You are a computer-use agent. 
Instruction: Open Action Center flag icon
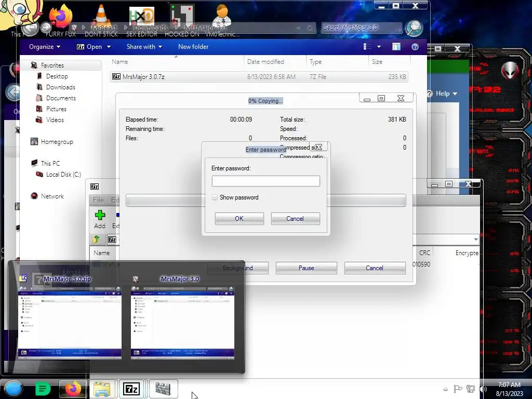click(458, 389)
